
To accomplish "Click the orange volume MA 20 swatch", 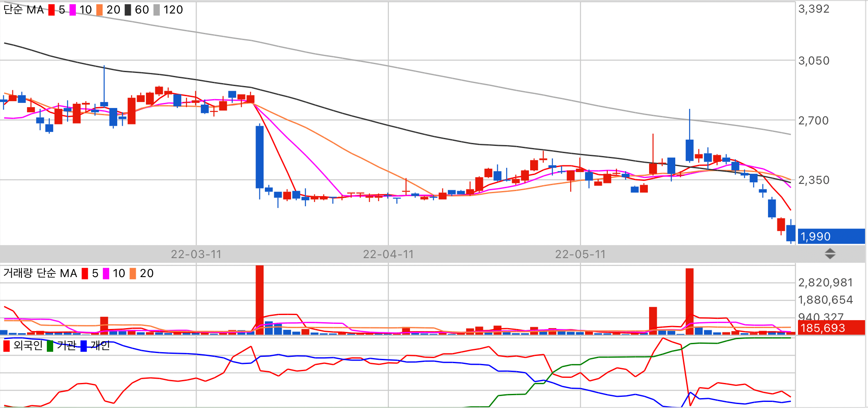I will pyautogui.click(x=133, y=273).
